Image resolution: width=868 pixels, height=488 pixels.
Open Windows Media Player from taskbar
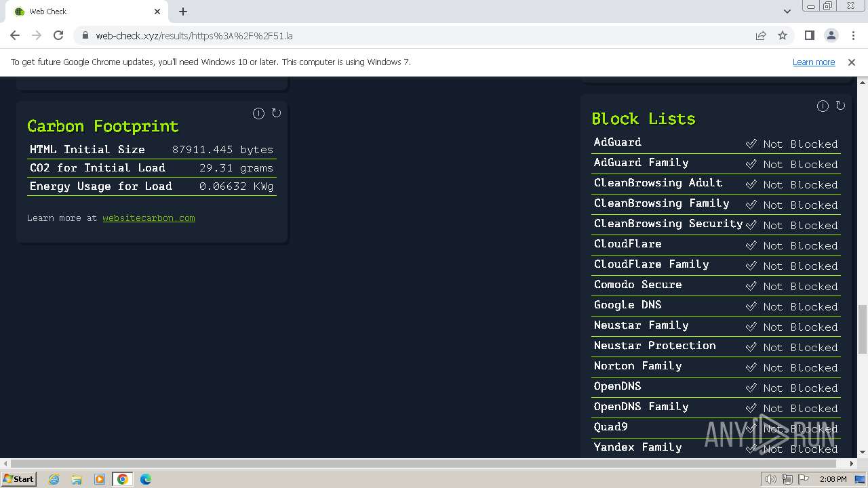tap(100, 479)
